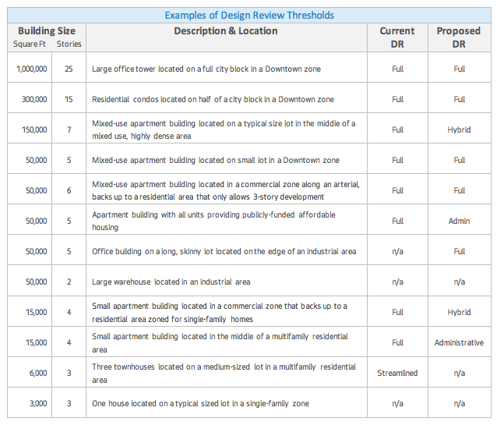
Task: Click the 'Description & Location' header
Action: click(225, 31)
